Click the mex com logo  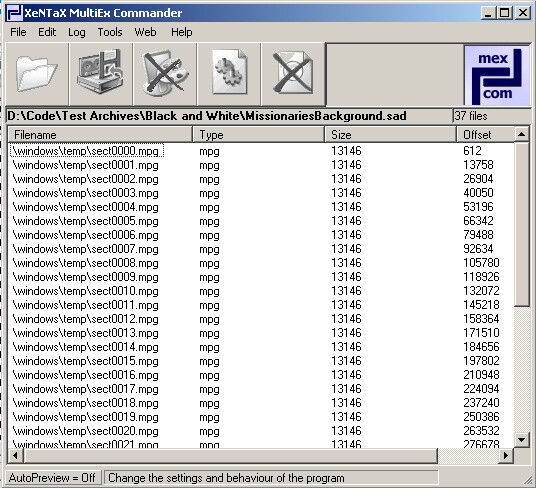(x=497, y=76)
